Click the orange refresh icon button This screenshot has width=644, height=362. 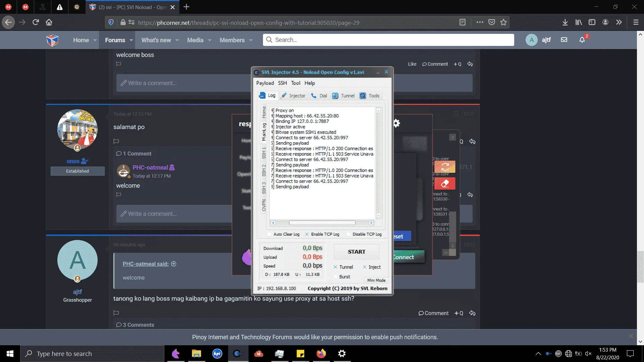[x=445, y=167]
